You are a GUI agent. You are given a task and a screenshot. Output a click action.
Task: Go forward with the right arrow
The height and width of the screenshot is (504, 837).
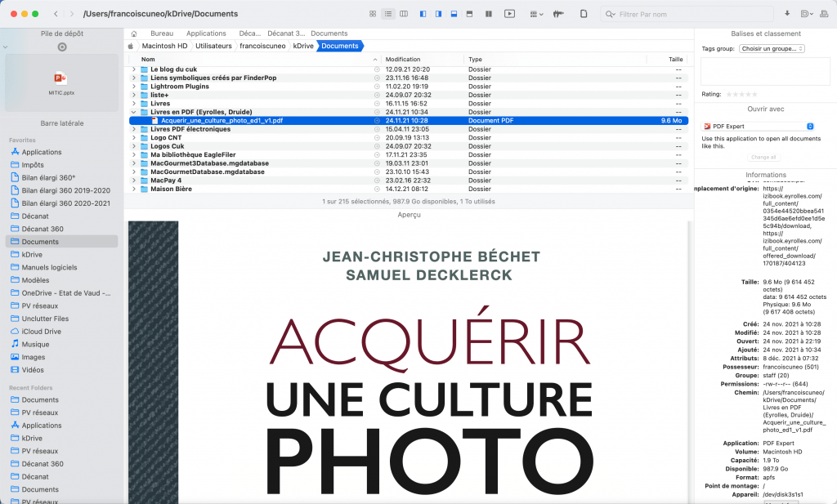(72, 14)
